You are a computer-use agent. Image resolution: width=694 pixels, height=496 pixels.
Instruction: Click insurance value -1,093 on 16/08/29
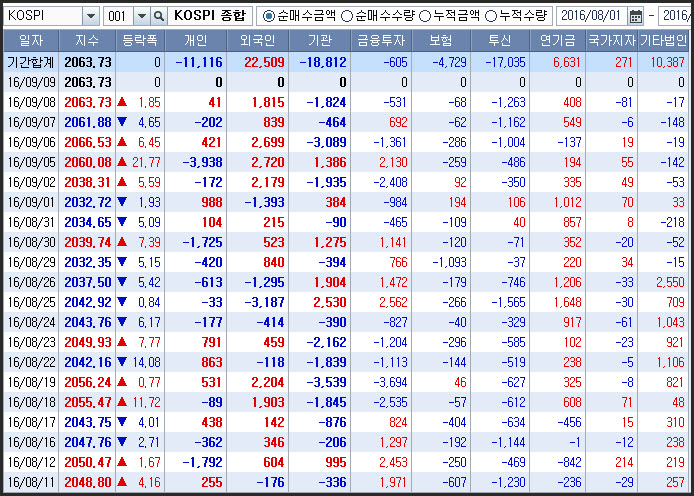[x=449, y=262]
